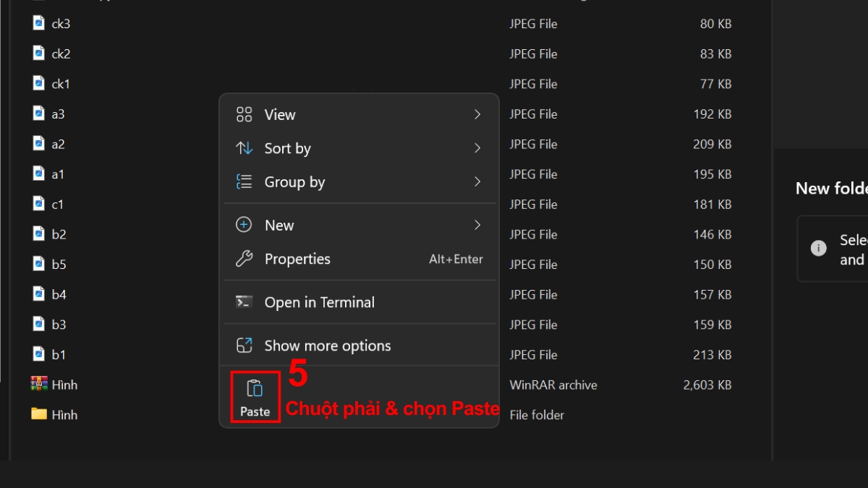Click the Properties wrench icon

point(244,259)
